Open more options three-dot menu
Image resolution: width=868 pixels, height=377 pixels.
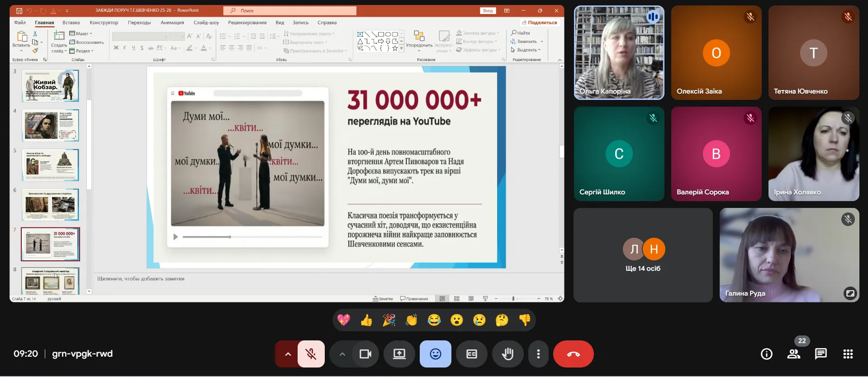(538, 354)
